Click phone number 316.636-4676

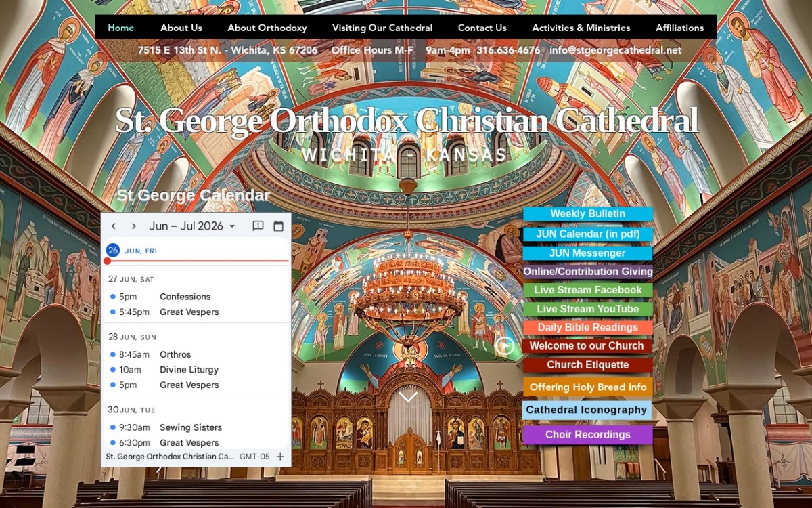[508, 50]
